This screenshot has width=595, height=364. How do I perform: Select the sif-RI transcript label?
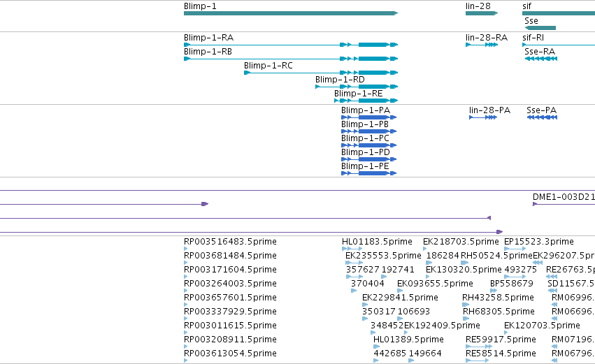(x=533, y=38)
